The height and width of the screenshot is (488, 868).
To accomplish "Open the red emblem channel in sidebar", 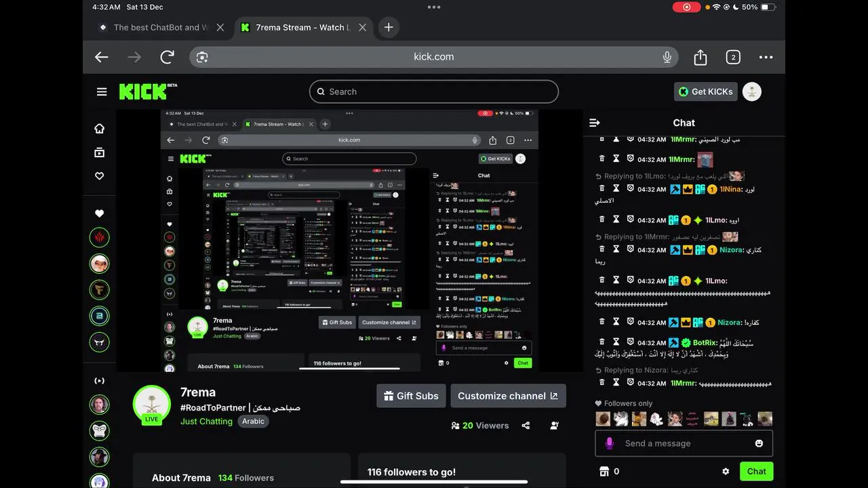I will (100, 238).
